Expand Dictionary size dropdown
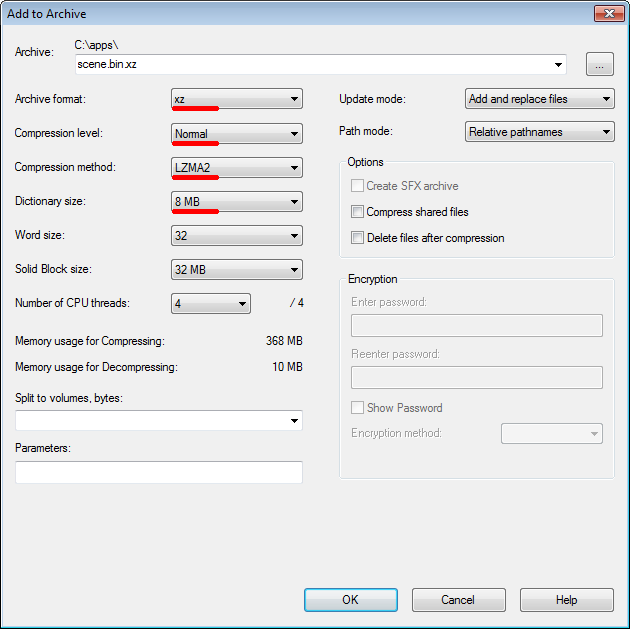Image resolution: width=630 pixels, height=629 pixels. [x=237, y=201]
